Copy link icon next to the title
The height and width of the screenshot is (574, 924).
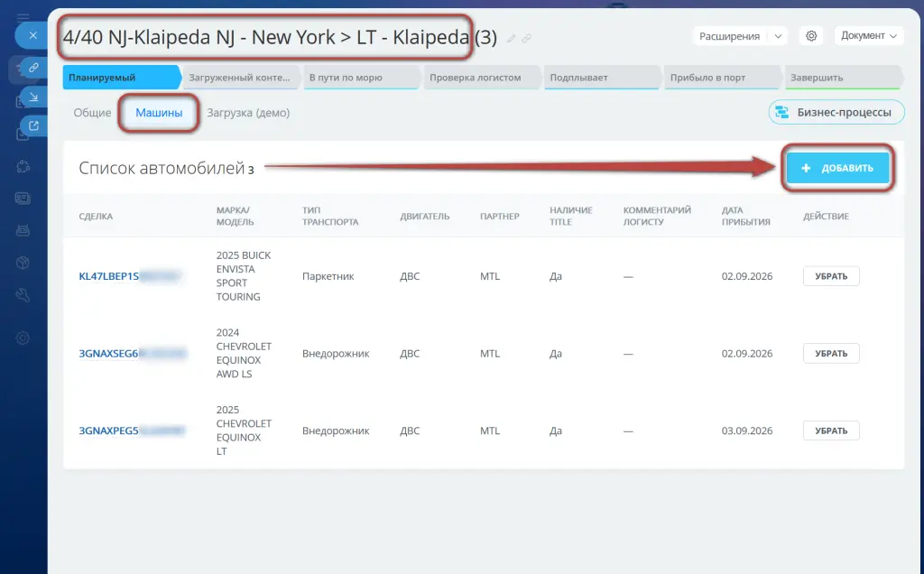(527, 38)
